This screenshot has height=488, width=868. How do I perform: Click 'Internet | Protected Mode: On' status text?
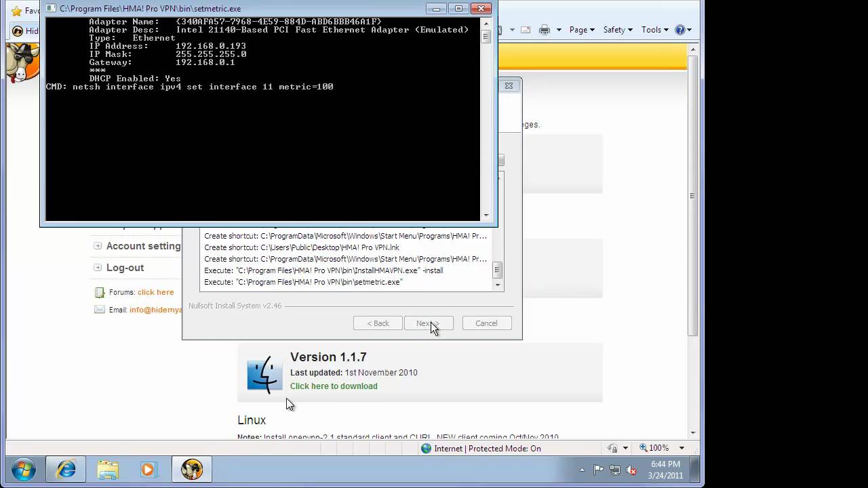click(488, 449)
